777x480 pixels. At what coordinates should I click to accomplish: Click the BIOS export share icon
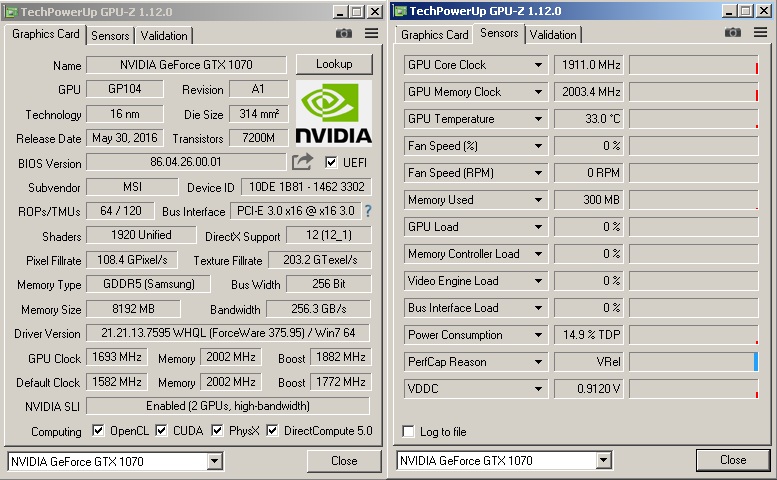pyautogui.click(x=302, y=161)
